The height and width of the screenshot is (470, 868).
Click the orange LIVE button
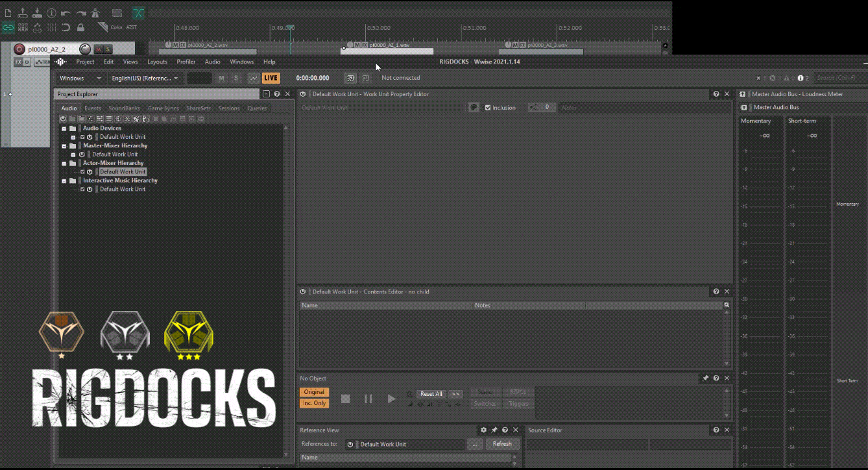(271, 78)
